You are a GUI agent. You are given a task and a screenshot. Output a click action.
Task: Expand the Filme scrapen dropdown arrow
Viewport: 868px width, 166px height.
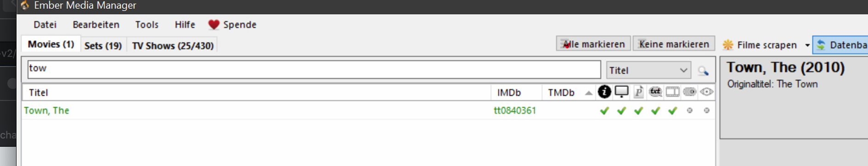(x=807, y=45)
